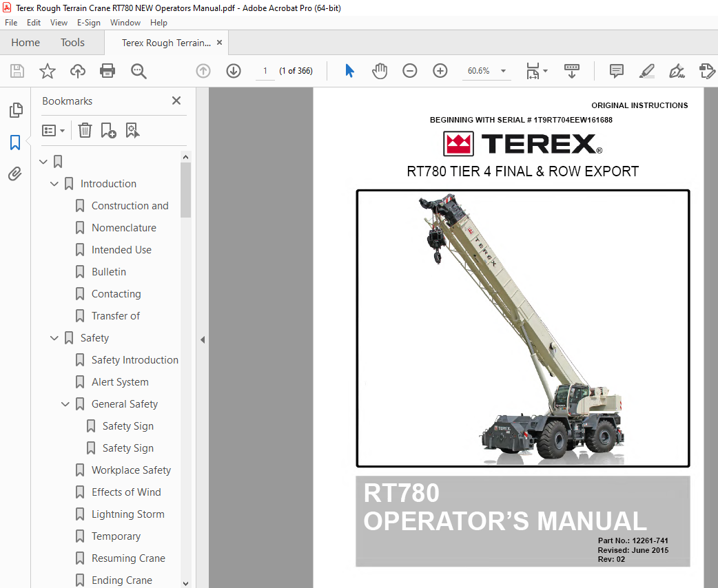718x588 pixels.
Task: Open the Bulletin bookmark
Action: coord(108,272)
